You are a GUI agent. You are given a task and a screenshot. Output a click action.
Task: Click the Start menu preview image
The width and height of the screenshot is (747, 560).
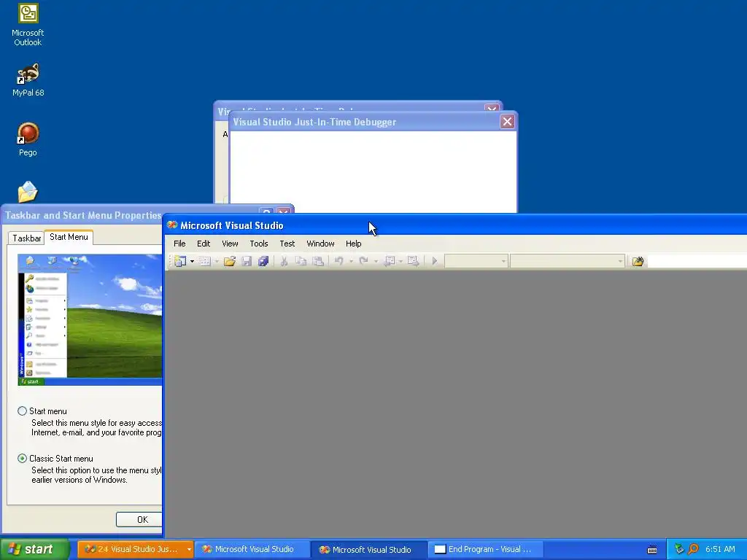pos(90,319)
